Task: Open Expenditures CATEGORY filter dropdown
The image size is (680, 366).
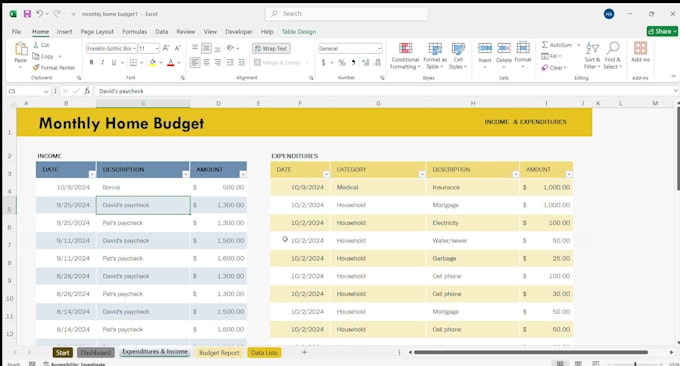Action: coord(422,174)
